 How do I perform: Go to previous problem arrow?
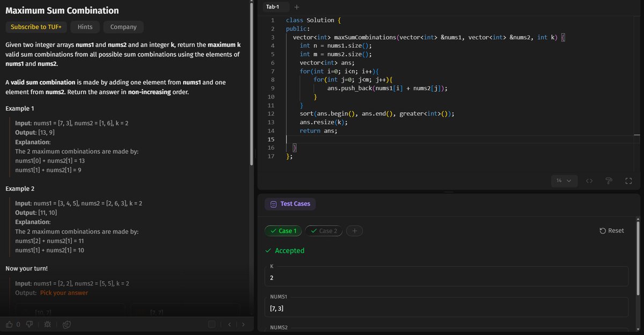click(230, 324)
